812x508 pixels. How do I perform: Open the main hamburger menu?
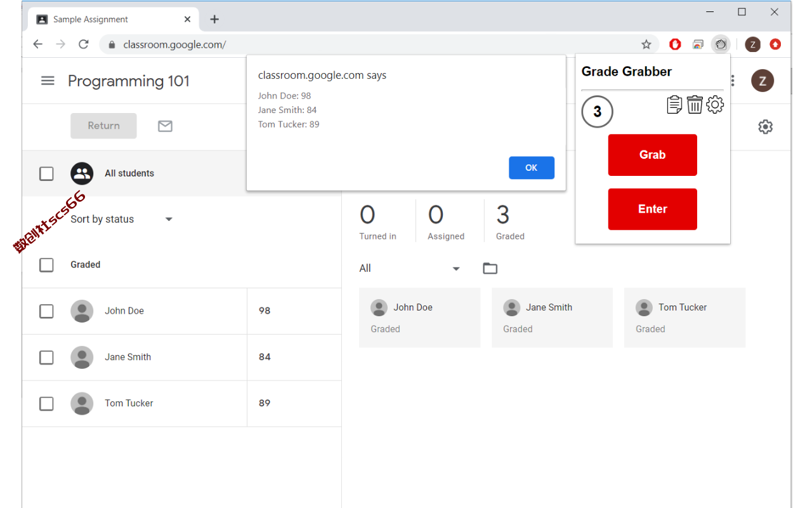pyautogui.click(x=48, y=81)
